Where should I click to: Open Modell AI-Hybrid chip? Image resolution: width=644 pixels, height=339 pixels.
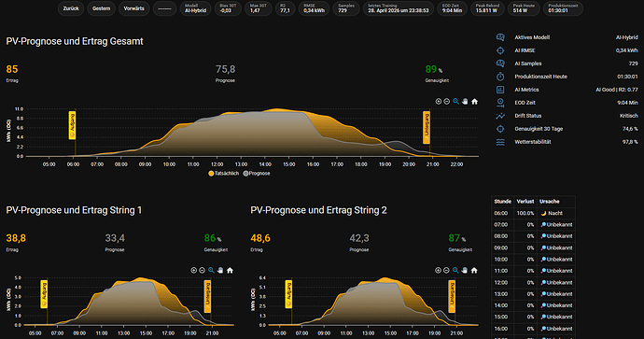[195, 8]
